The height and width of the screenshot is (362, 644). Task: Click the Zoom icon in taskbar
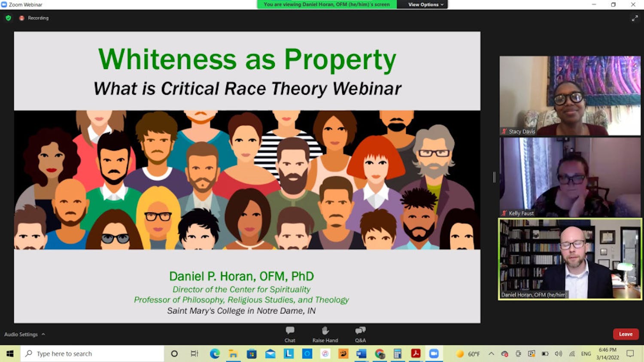point(434,354)
